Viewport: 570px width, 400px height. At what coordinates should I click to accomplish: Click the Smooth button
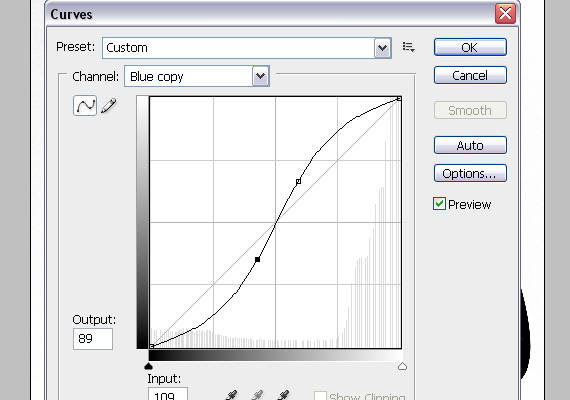470,110
